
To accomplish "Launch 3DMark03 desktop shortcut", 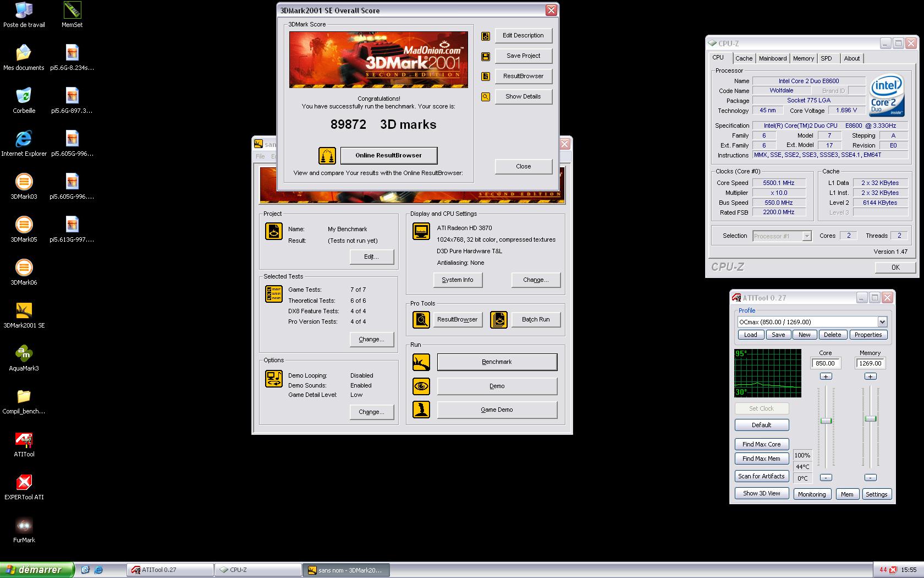I will [x=24, y=187].
